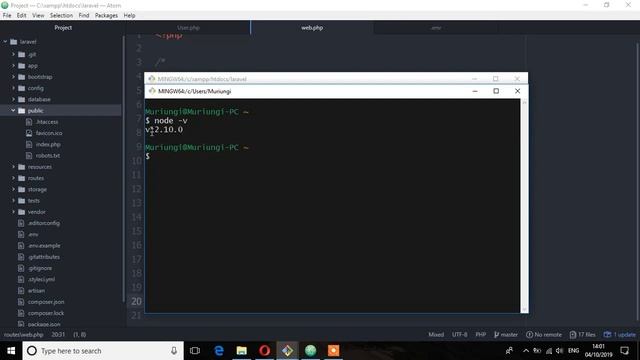Expand the routes folder
Image resolution: width=640 pixels, height=360 pixels.
click(x=13, y=178)
